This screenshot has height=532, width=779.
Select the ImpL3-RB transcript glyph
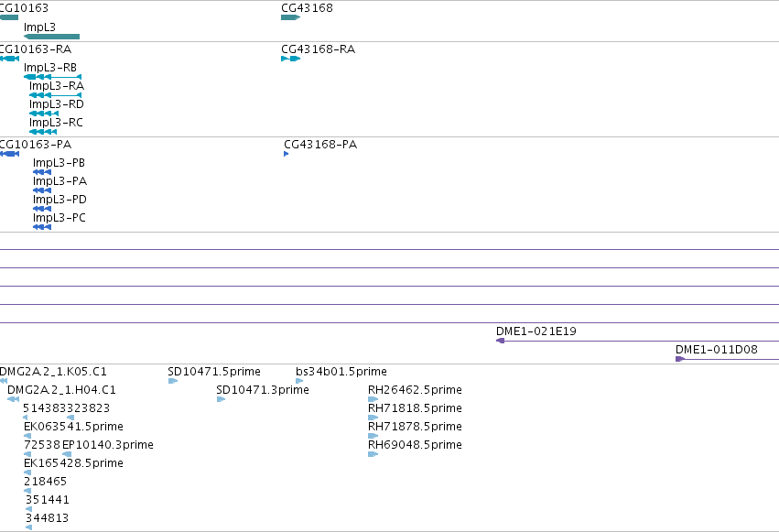pyautogui.click(x=53, y=77)
